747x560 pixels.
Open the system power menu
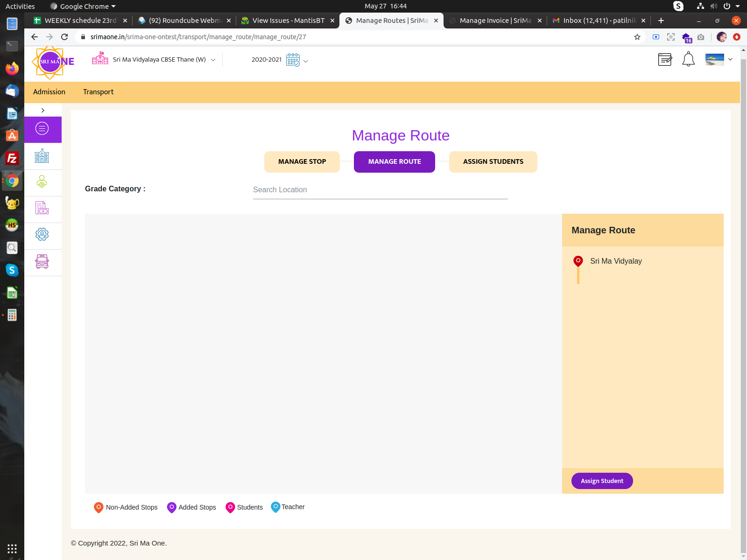point(731,6)
